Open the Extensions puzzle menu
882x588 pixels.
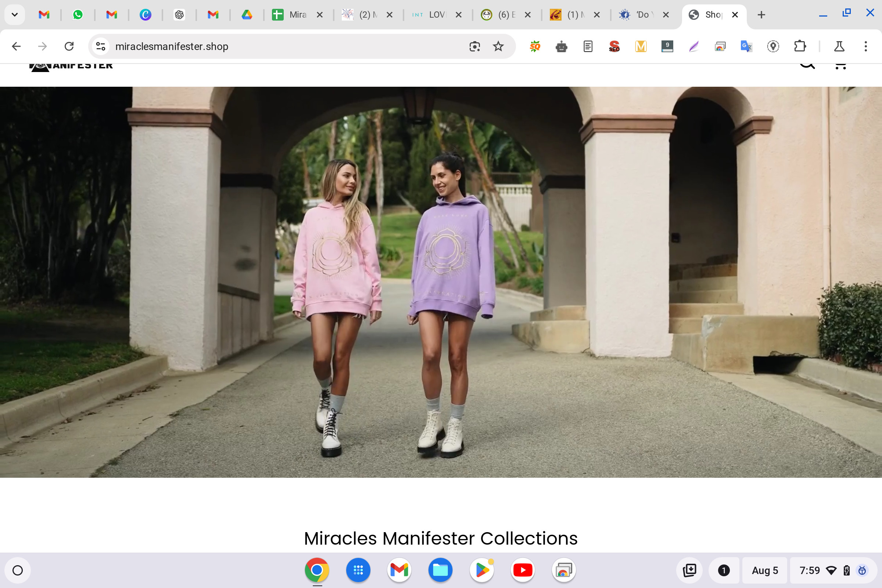800,47
